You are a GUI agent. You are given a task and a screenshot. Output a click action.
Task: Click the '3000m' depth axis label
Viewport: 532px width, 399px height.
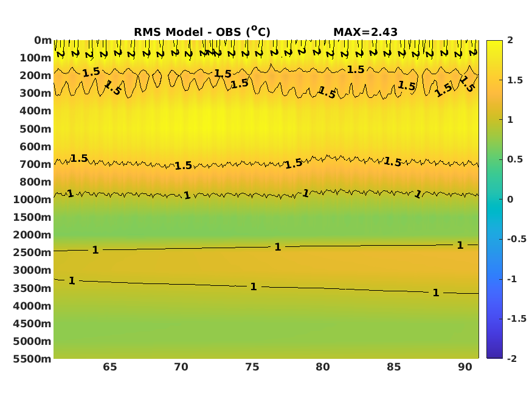[32, 270]
